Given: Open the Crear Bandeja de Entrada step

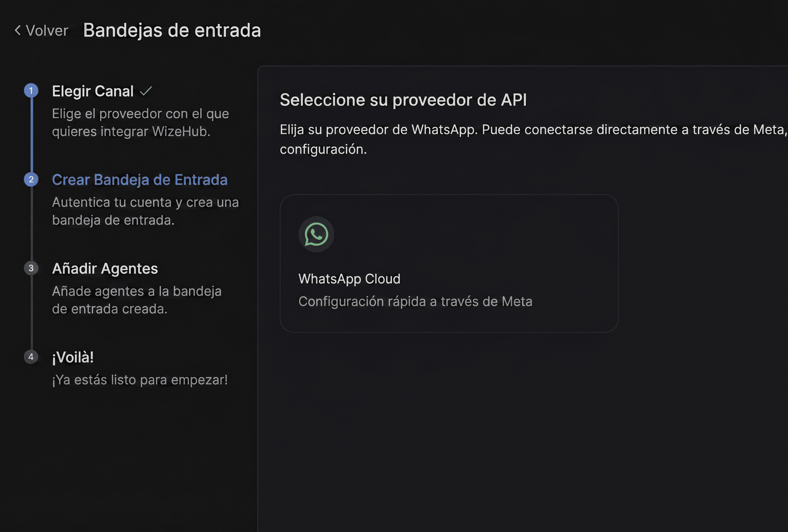Looking at the screenshot, I should coord(140,180).
